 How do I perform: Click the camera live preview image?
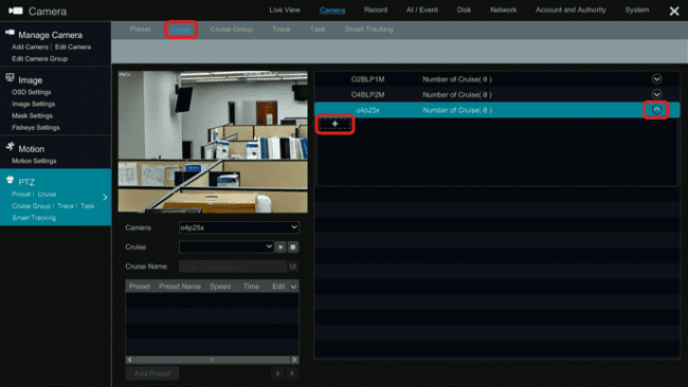click(213, 142)
